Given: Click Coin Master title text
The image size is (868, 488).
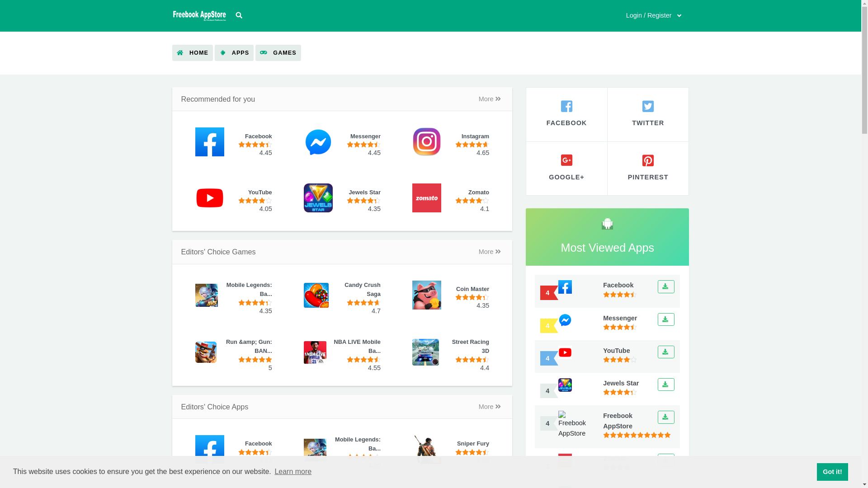Looking at the screenshot, I should (472, 289).
